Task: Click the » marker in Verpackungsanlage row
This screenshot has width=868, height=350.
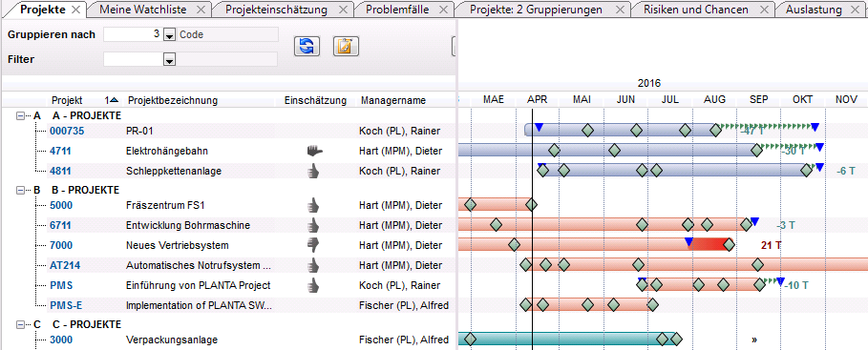Action: pos(754,340)
